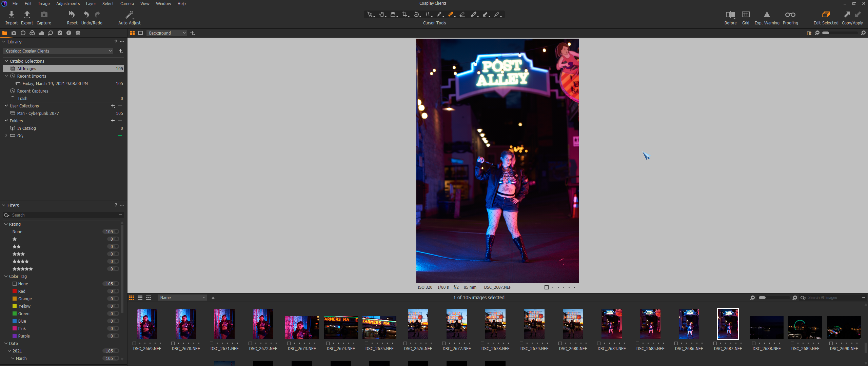The height and width of the screenshot is (366, 868).
Task: Click the Reset adjustments icon
Action: point(72,15)
